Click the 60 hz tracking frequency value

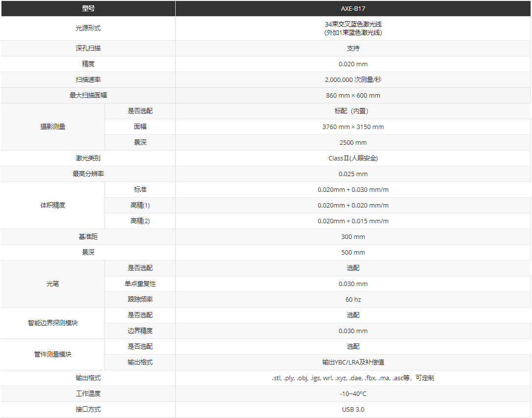point(353,299)
